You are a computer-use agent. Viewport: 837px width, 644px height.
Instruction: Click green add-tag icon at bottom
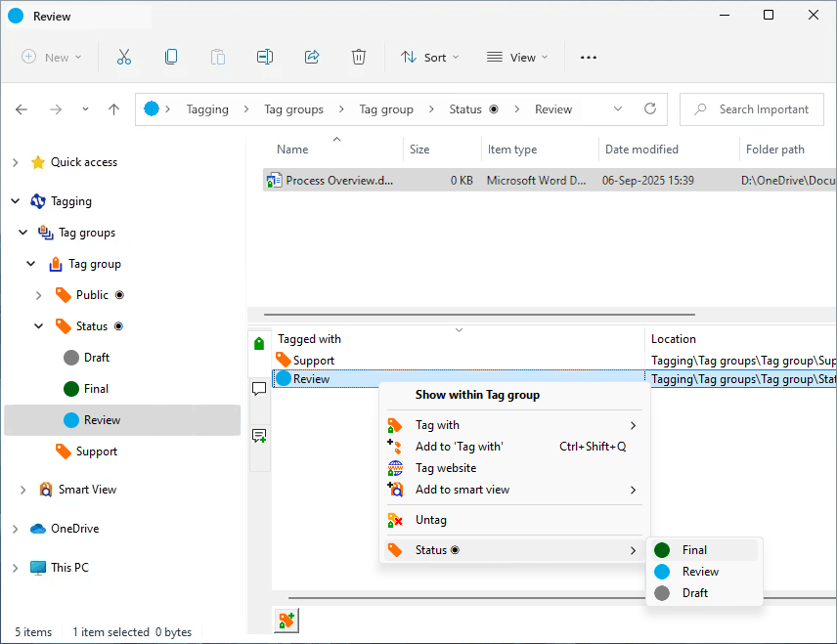(286, 620)
